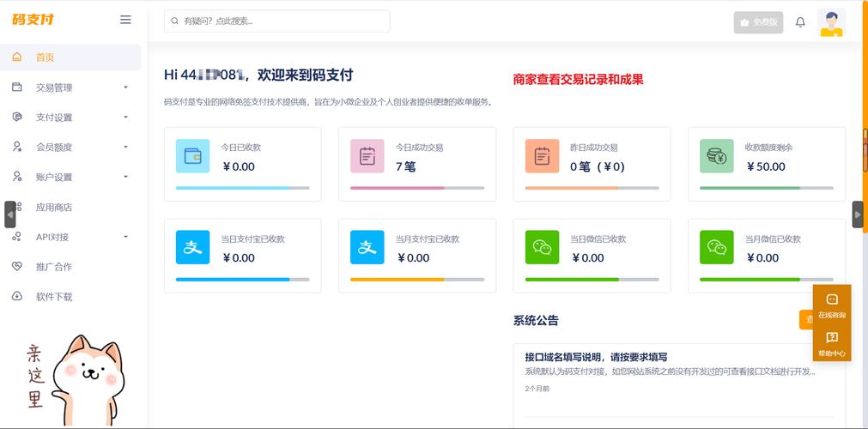Expand the 账户设置 dropdown arrow
Screen dimensions: 868x429
[125, 177]
